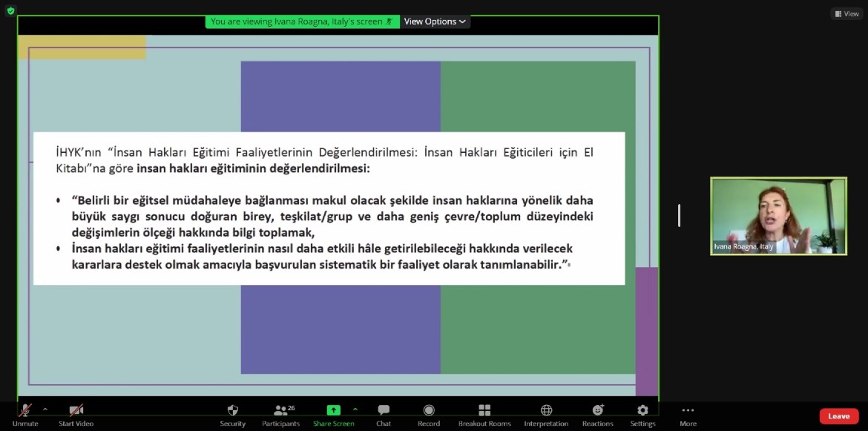Open Breakout Rooms
868x431 pixels.
pyautogui.click(x=484, y=415)
